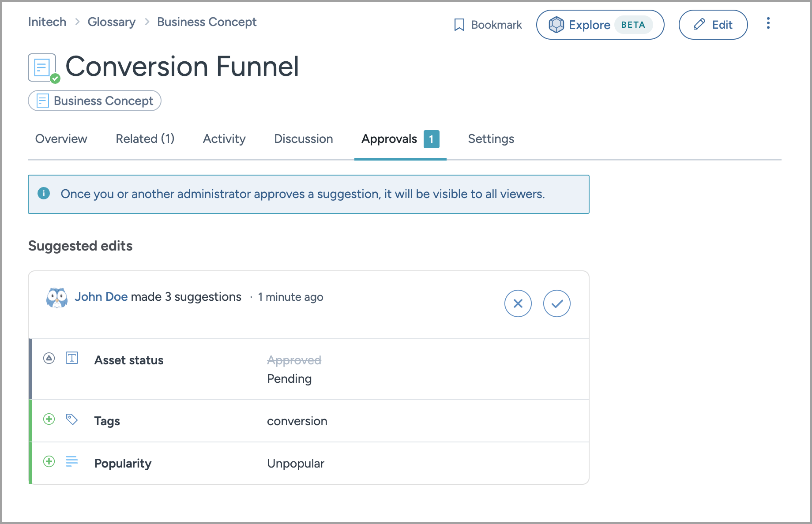Reject the suggestions using the X button

[518, 303]
